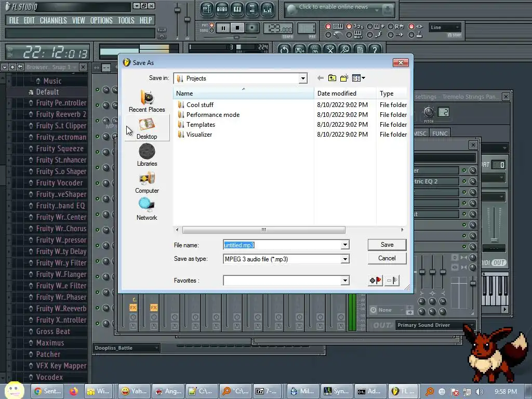Create a new folder in Save As dialog
Image resolution: width=532 pixels, height=399 pixels.
click(x=344, y=78)
